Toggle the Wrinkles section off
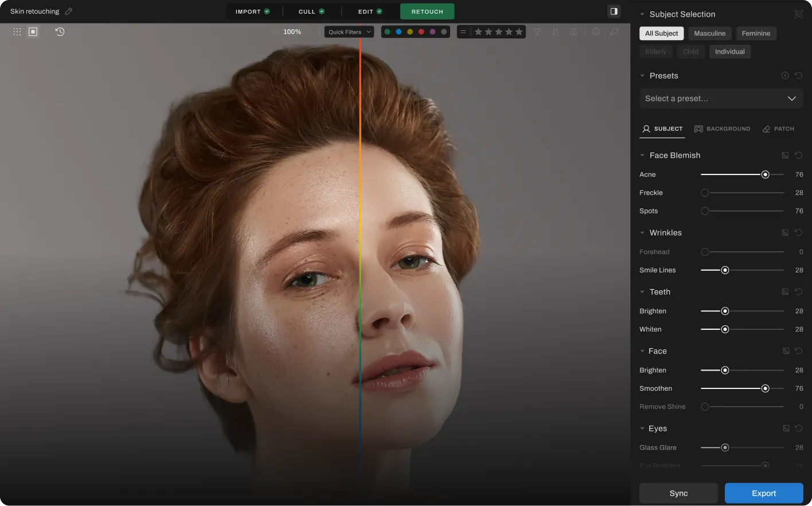Screen dimensions: 812x506 (642, 232)
